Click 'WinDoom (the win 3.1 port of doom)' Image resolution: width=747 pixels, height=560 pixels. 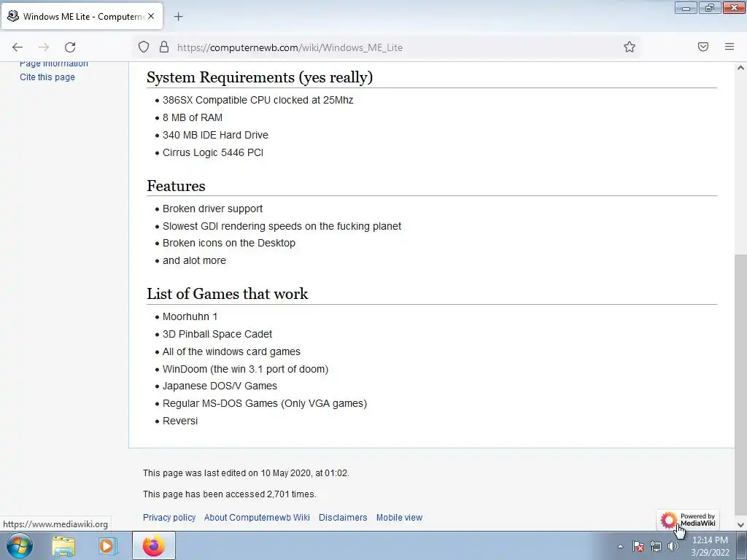pos(245,369)
